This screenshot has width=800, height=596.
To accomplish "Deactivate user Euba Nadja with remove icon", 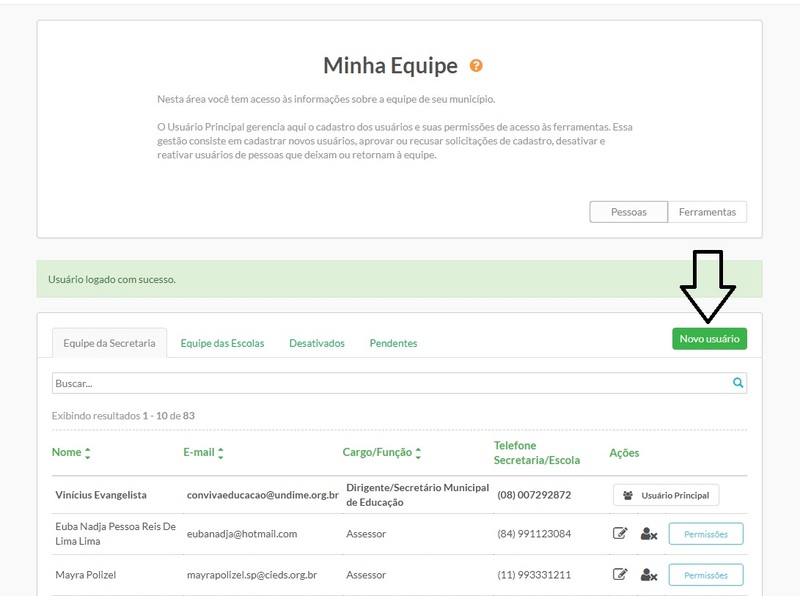I will (x=648, y=534).
